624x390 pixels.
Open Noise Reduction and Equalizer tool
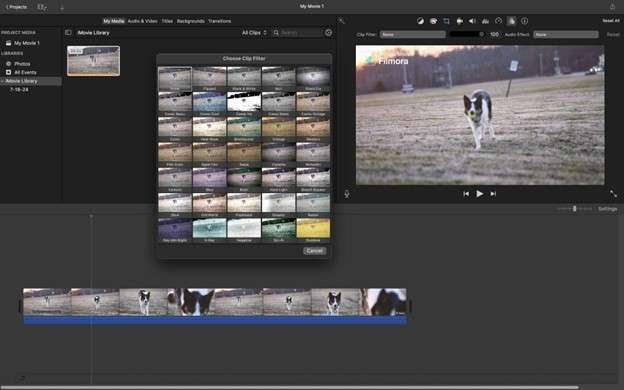point(485,21)
